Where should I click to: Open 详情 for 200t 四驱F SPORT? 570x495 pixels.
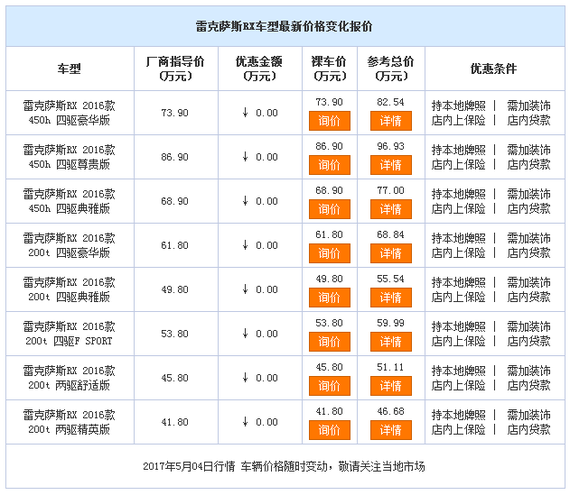(391, 342)
